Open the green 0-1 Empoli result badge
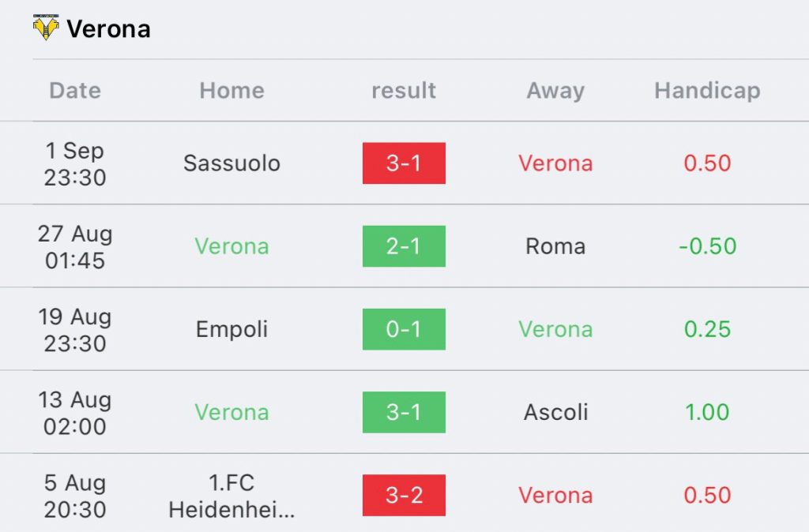Screen dimensions: 809x532 [404, 329]
